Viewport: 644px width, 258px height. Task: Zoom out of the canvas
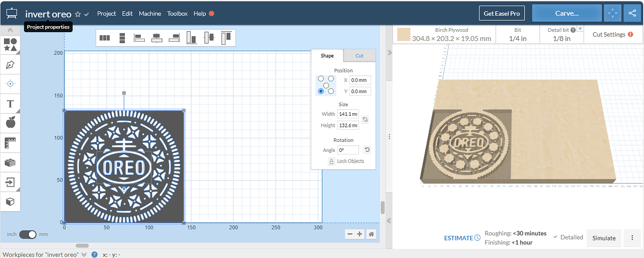click(x=350, y=234)
